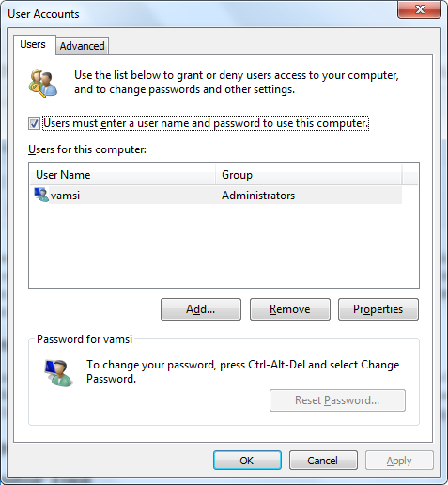Click the user icon in password section
This screenshot has width=448, height=485.
point(58,372)
